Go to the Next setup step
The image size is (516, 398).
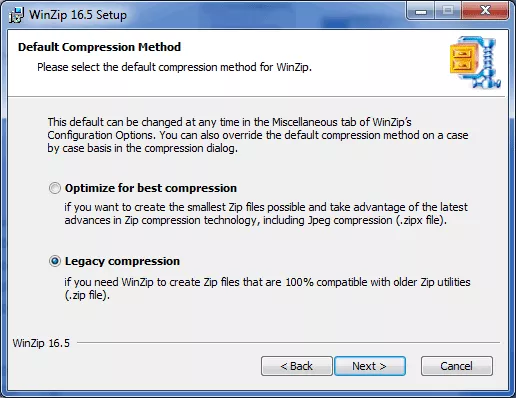point(370,366)
